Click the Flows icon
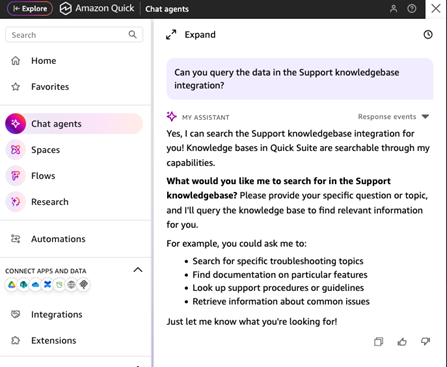The height and width of the screenshot is (367, 447). pos(15,176)
